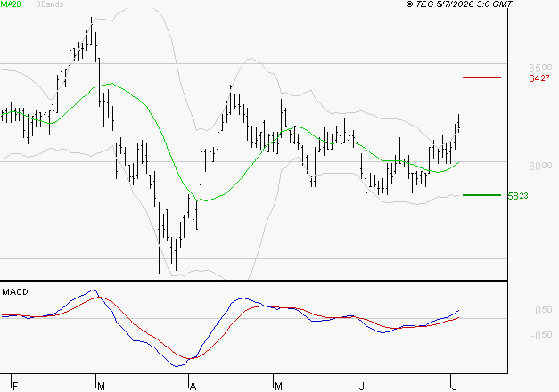Click the green 5823 support line

(481, 195)
